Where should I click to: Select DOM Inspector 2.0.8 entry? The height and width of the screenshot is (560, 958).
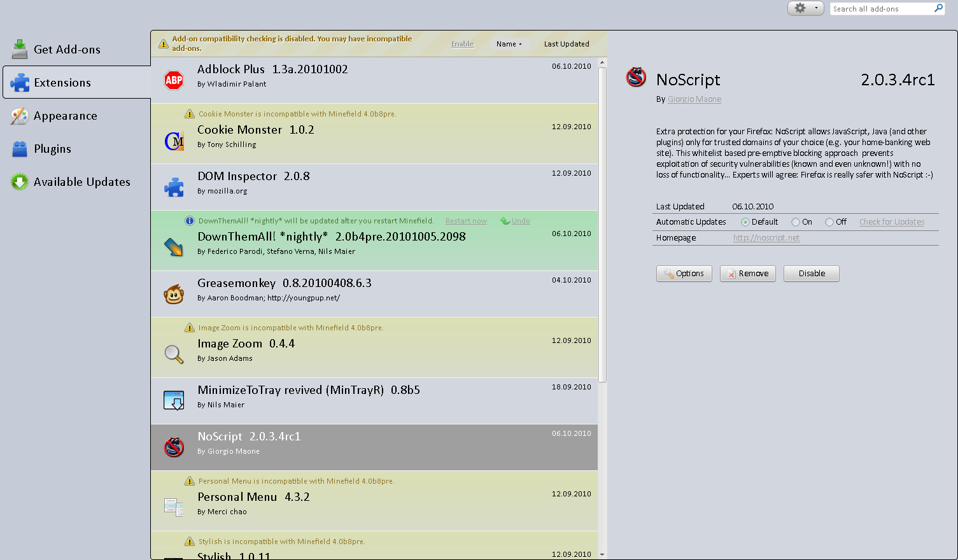(374, 187)
